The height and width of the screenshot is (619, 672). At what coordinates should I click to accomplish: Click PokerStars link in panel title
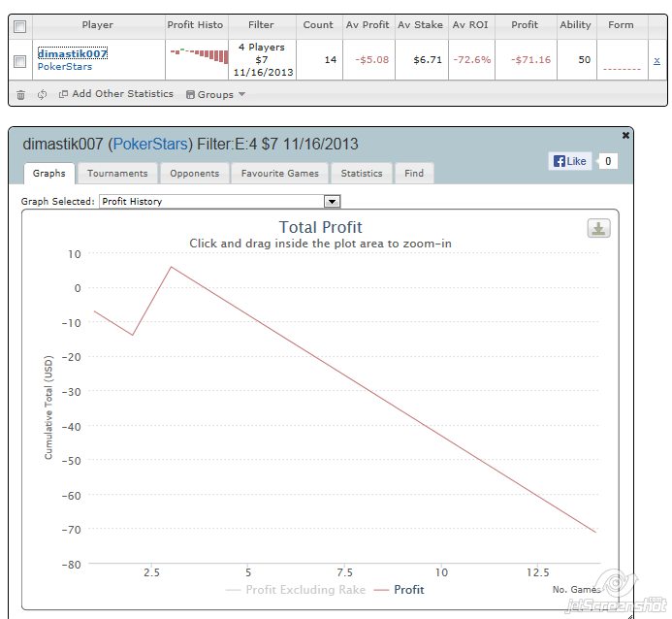tap(150, 144)
